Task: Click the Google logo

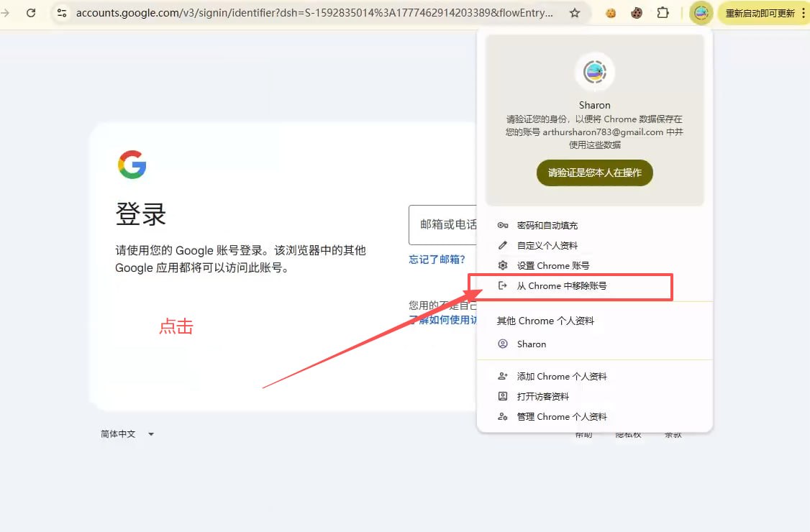Action: pyautogui.click(x=132, y=165)
